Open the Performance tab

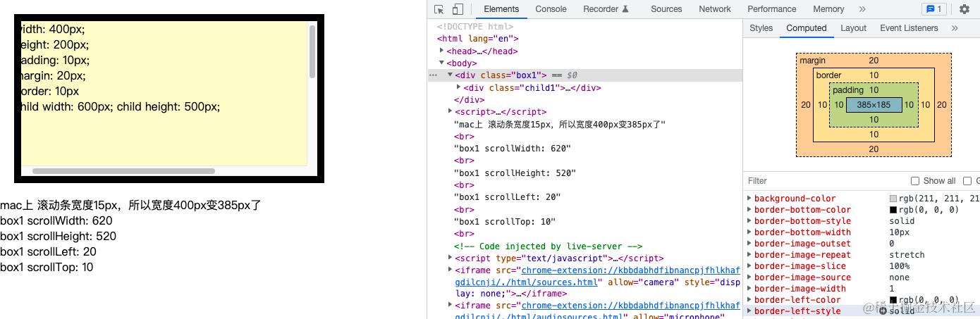click(772, 9)
